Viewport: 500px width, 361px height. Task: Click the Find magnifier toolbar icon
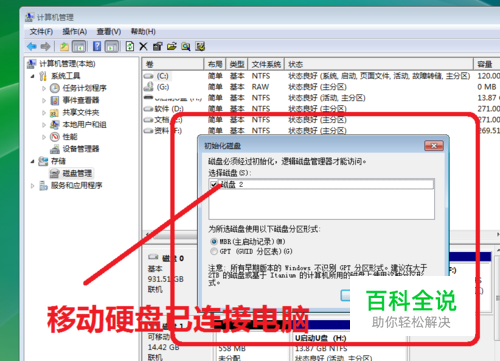[186, 46]
